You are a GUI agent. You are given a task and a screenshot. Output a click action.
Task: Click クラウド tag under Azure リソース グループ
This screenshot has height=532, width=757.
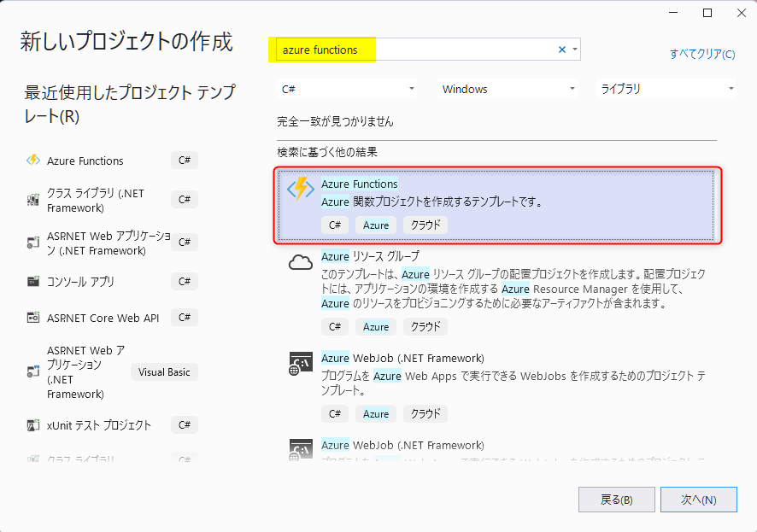425,326
